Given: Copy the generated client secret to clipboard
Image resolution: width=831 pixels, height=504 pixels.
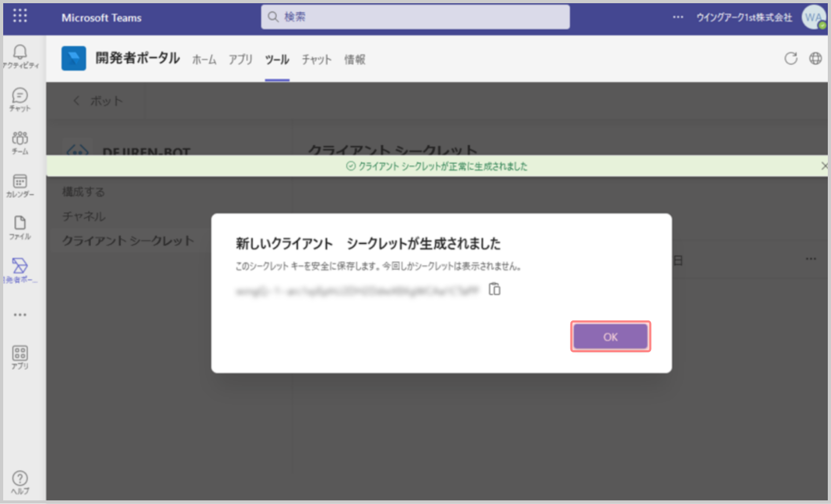Looking at the screenshot, I should click(494, 289).
